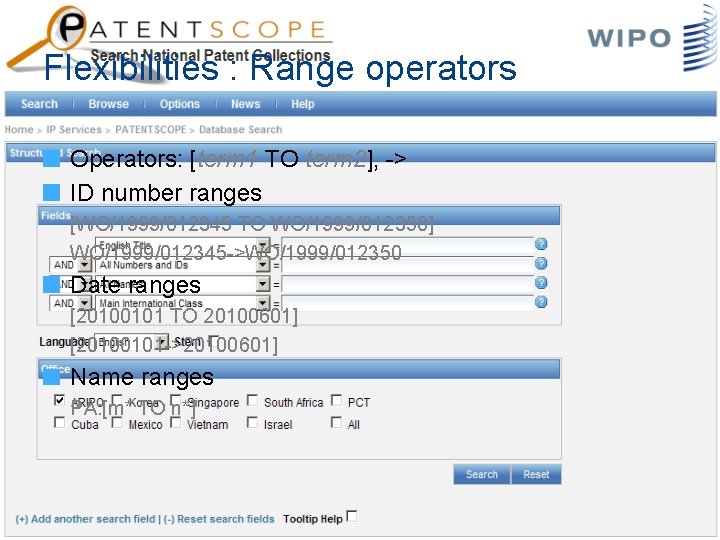720x540 pixels.
Task: Open the Options menu
Action: point(180,104)
